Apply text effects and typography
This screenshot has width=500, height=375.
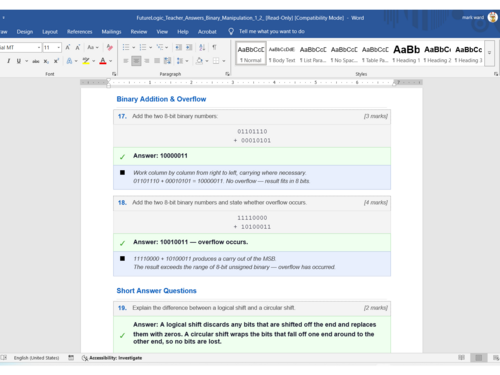69,61
